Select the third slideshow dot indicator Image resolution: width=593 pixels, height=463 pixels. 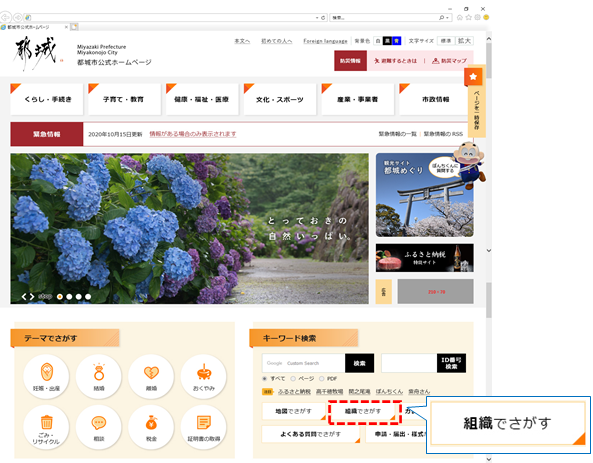pos(79,297)
